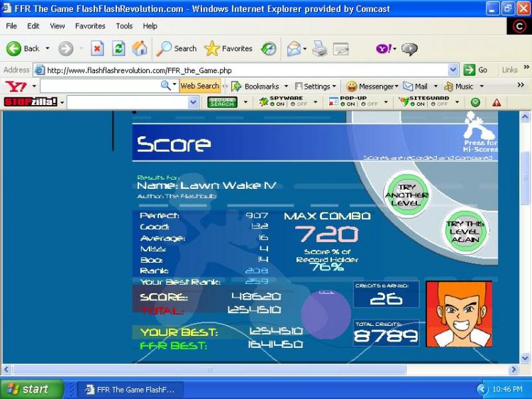The height and width of the screenshot is (399, 532).
Task: Set Pop-up blocker to OFF
Action: point(370,104)
